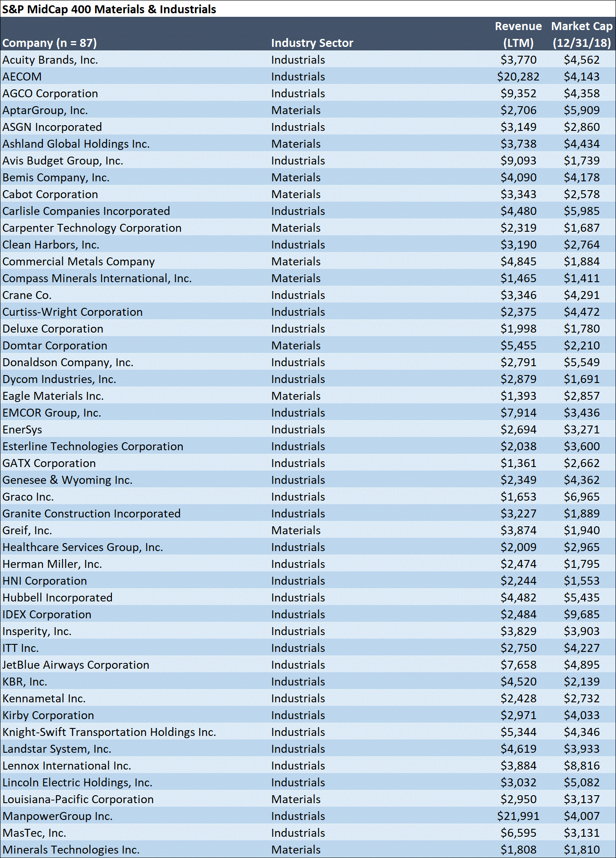Select AptarGroup, Inc. market cap $5,909
Image resolution: width=616 pixels, height=858 pixels.
click(582, 110)
